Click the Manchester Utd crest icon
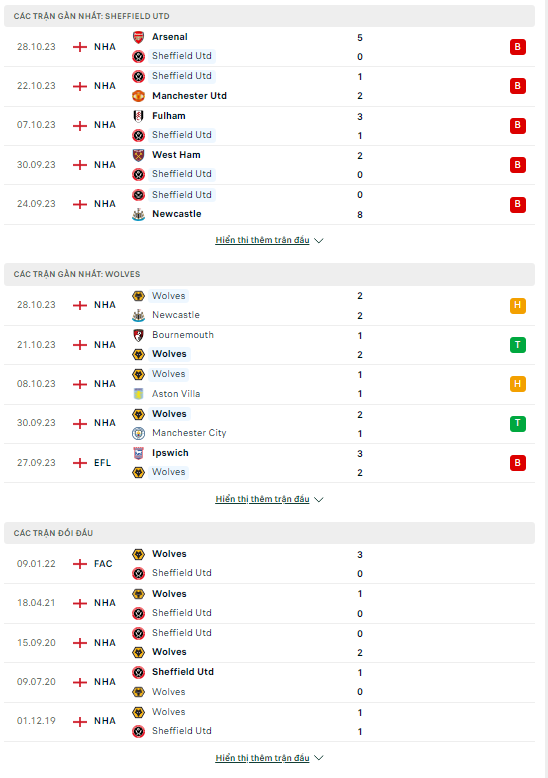 pyautogui.click(x=138, y=96)
